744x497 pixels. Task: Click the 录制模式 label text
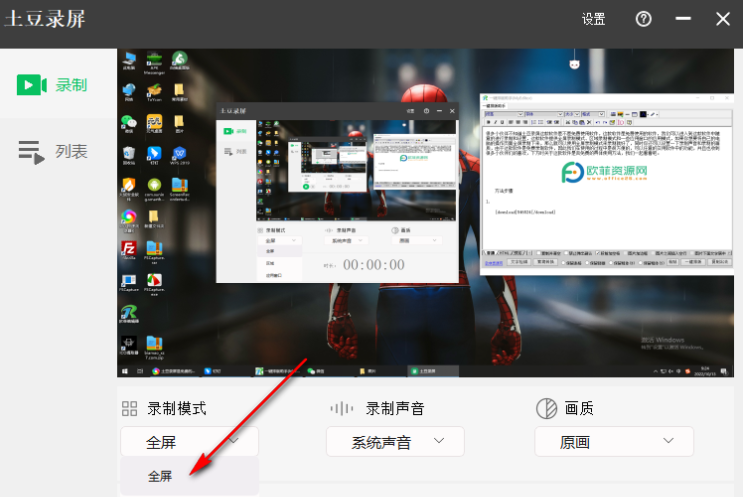pyautogui.click(x=177, y=409)
